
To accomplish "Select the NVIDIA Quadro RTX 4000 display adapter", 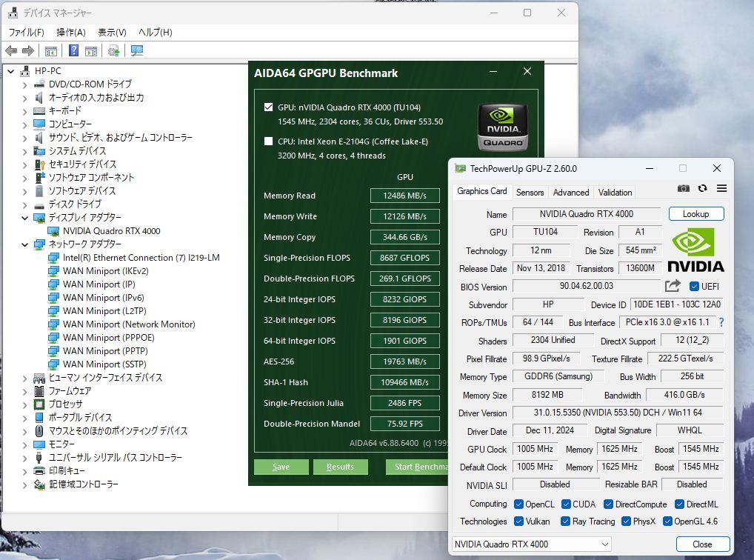I will [111, 231].
